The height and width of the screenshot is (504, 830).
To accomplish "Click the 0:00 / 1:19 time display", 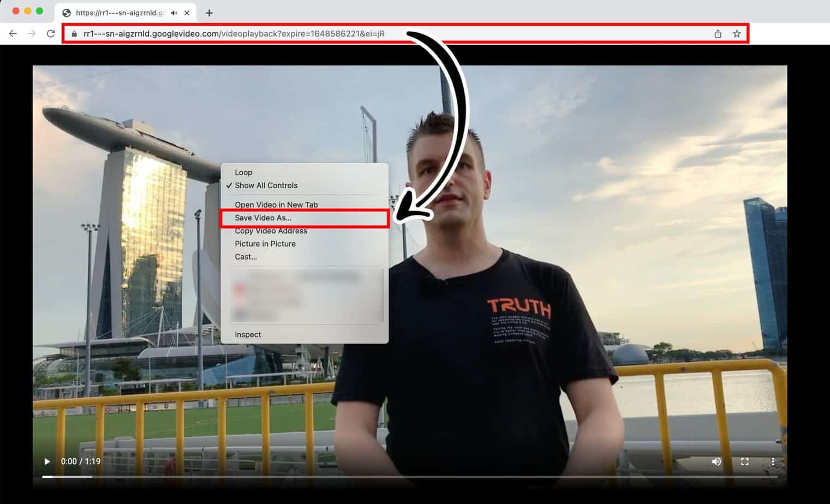I will click(81, 461).
